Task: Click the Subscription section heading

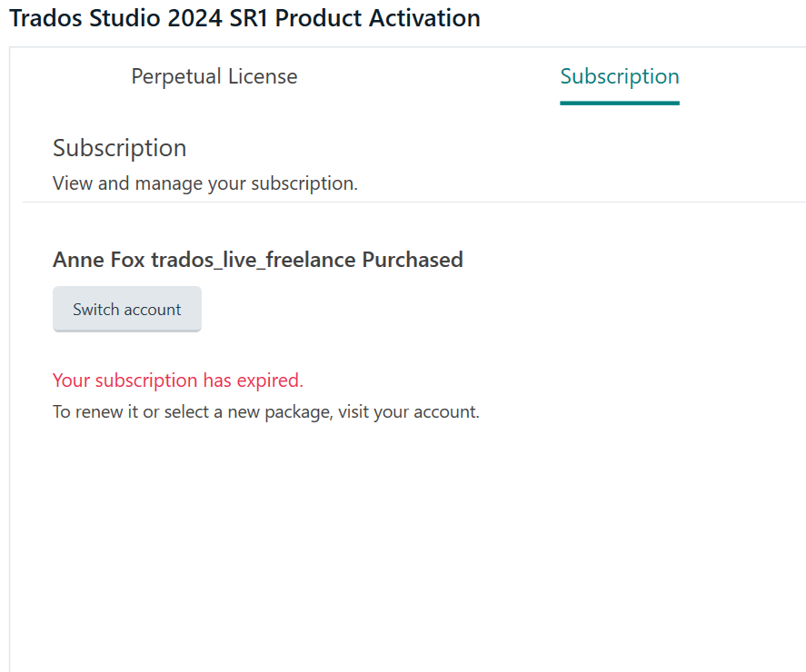Action: click(119, 147)
